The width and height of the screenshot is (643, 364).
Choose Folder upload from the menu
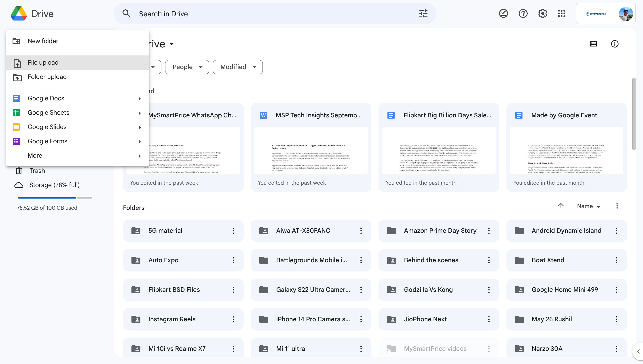click(x=78, y=77)
